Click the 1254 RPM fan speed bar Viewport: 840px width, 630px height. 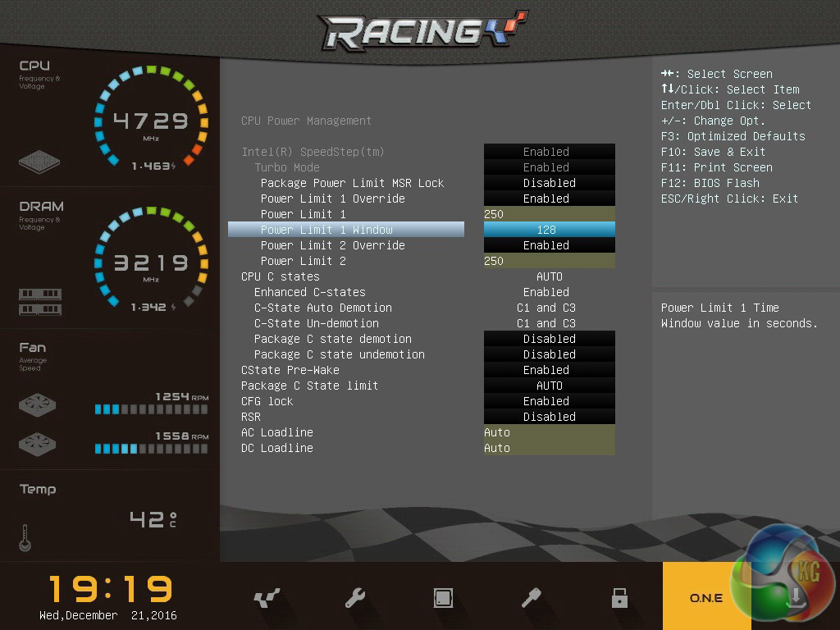[x=151, y=409]
